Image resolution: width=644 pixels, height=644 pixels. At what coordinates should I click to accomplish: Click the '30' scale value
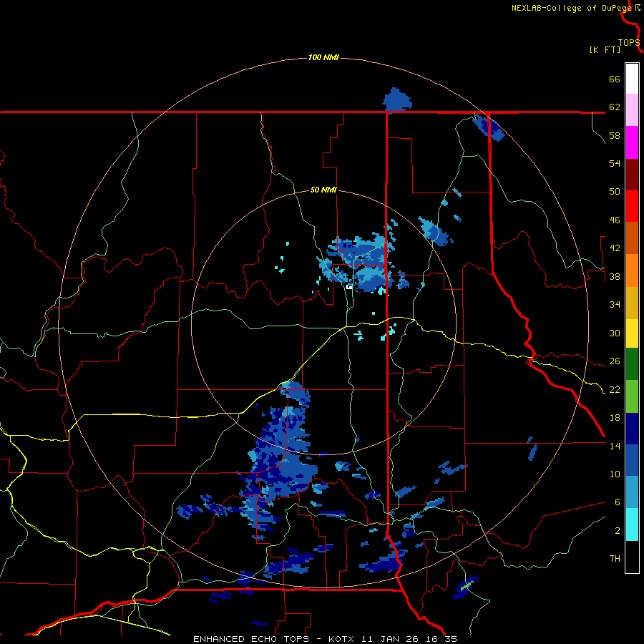click(615, 333)
